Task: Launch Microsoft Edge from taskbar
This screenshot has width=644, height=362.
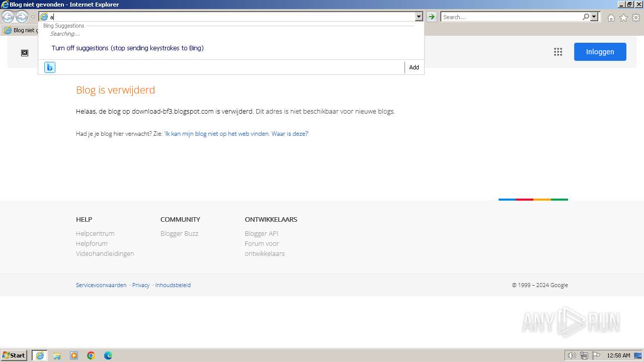Action: (x=108, y=355)
